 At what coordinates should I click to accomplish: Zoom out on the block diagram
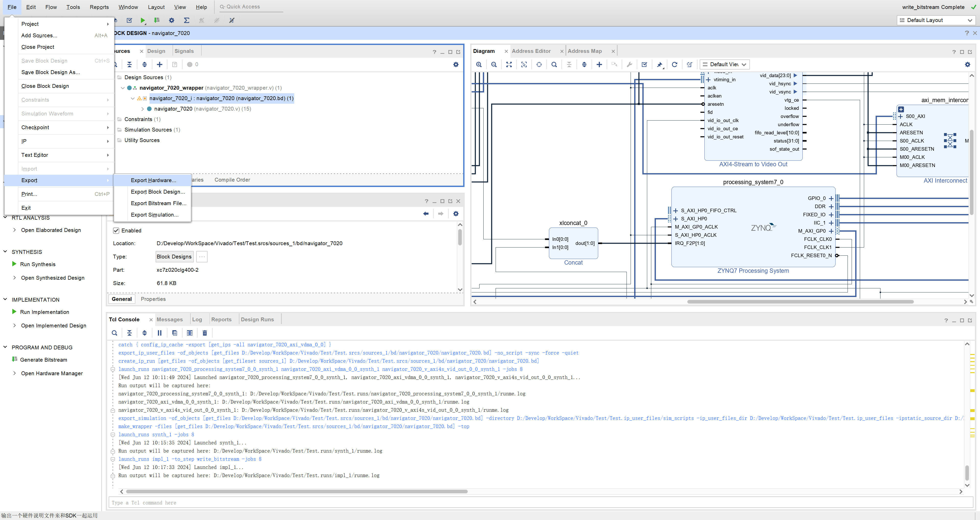(x=494, y=64)
